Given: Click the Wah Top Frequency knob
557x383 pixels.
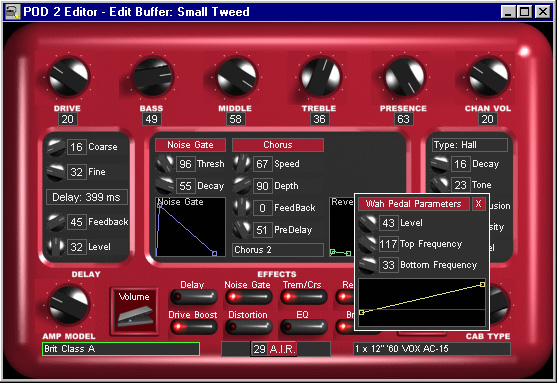Looking at the screenshot, I should point(368,244).
